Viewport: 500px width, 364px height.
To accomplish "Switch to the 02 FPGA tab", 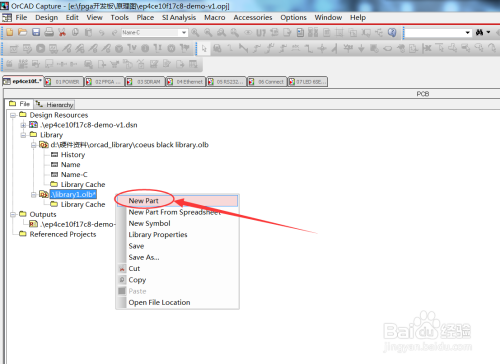I will click(x=104, y=82).
